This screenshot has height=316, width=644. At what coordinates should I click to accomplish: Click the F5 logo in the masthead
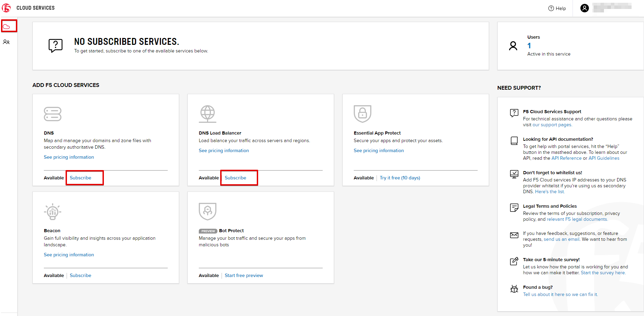6,8
